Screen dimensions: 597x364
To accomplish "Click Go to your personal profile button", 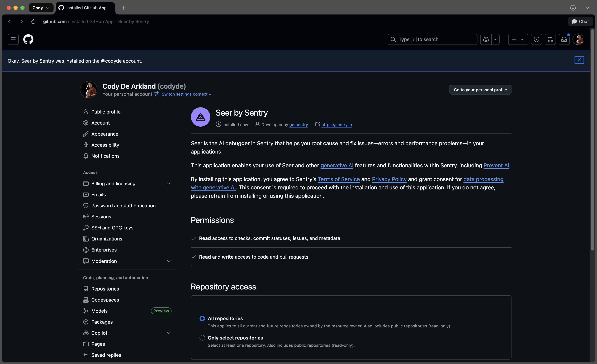I will point(480,90).
